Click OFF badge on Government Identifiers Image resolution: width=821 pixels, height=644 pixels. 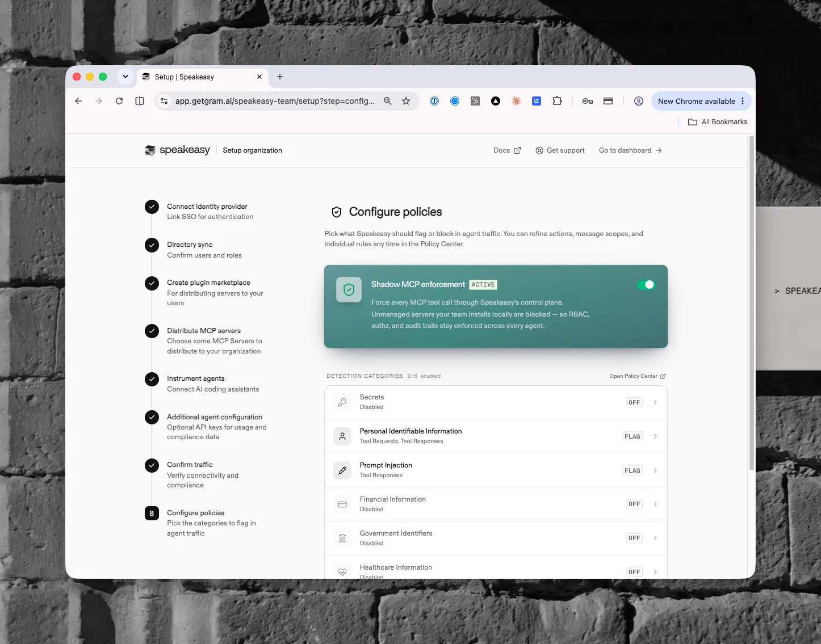tap(634, 538)
